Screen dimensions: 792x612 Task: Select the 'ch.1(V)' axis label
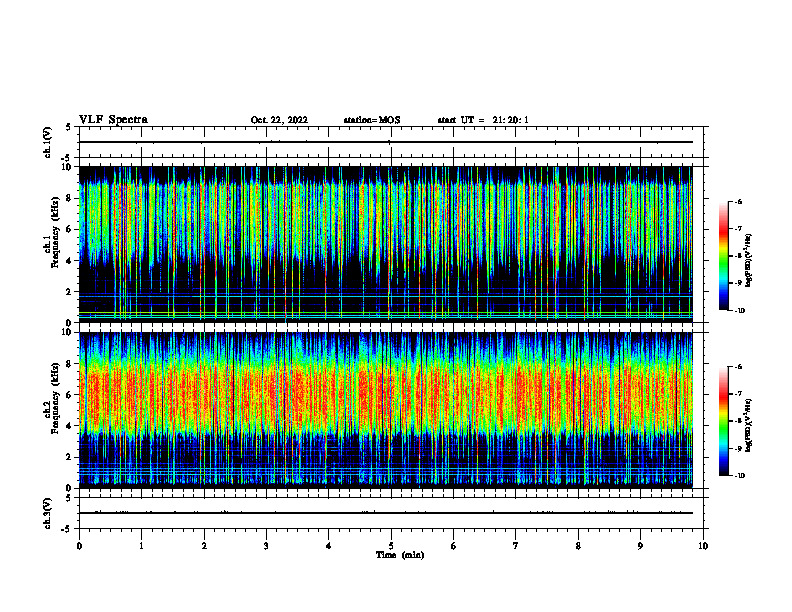coord(48,142)
